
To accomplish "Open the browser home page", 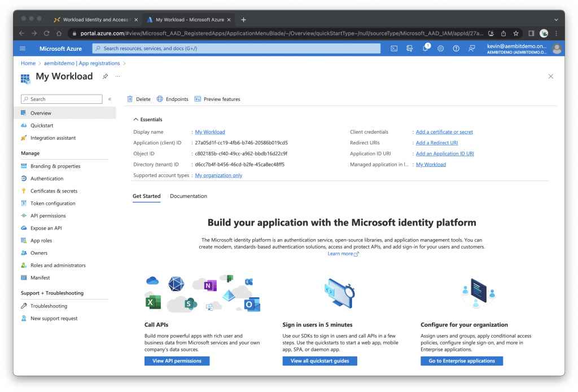I will click(x=59, y=33).
